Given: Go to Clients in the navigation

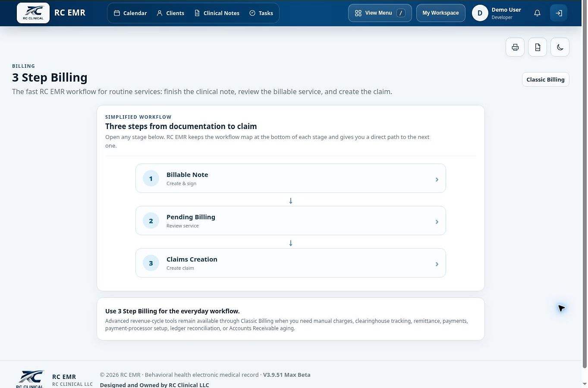Looking at the screenshot, I should (x=170, y=13).
